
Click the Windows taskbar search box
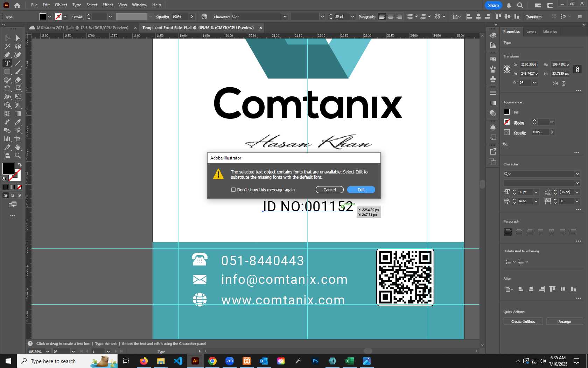pos(67,361)
